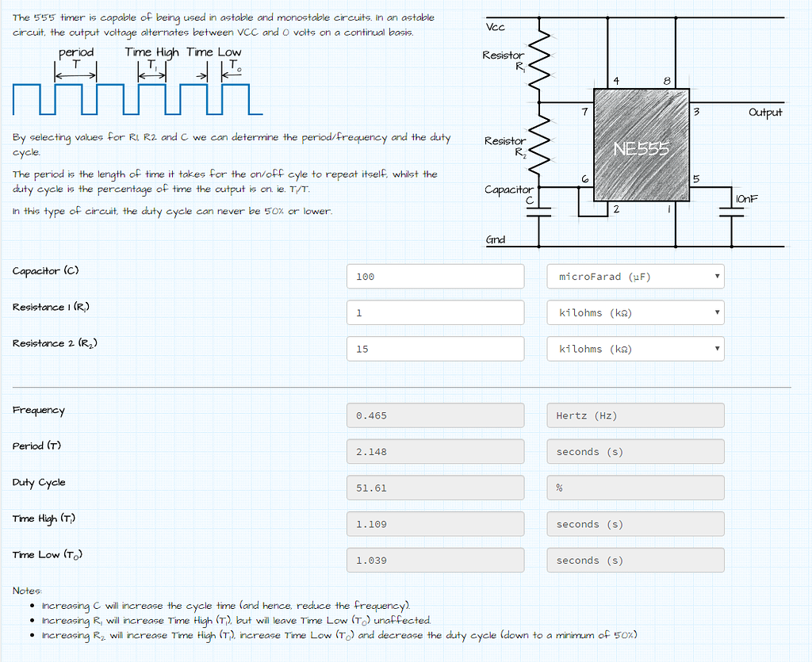Click the Capacitor (C) value input field
The height and width of the screenshot is (662, 812).
(435, 276)
